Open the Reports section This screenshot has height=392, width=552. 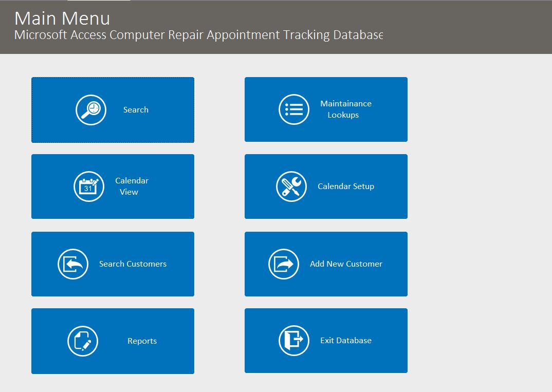point(142,341)
